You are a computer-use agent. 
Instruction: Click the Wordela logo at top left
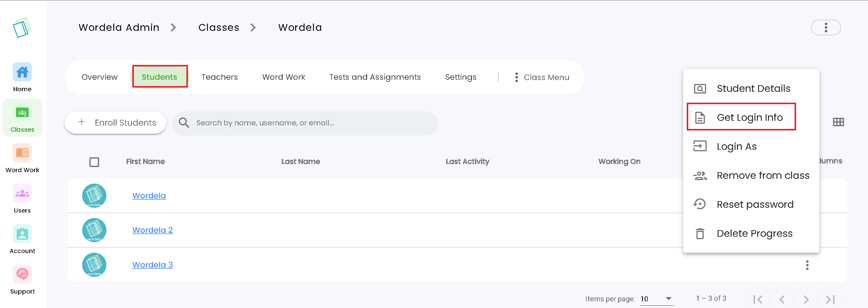point(22,27)
